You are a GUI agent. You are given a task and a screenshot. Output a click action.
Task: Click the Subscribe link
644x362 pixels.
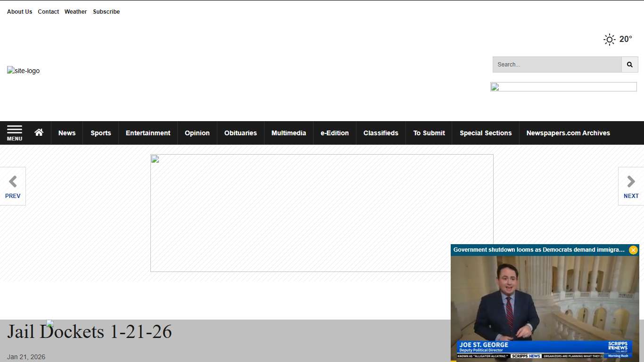tap(106, 11)
